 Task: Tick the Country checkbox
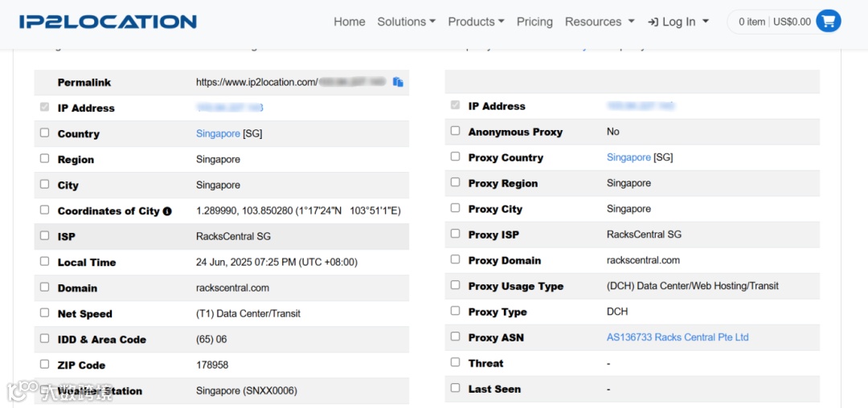click(45, 133)
